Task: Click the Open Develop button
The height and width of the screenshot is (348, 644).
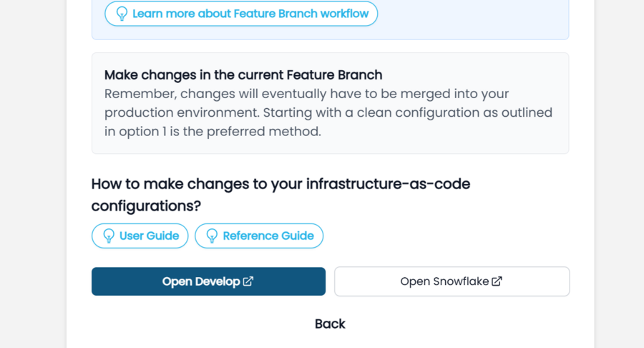Action: [x=208, y=281]
